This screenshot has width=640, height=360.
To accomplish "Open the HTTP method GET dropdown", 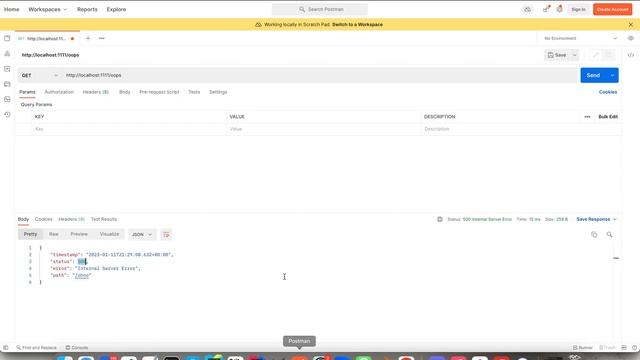I will point(40,76).
